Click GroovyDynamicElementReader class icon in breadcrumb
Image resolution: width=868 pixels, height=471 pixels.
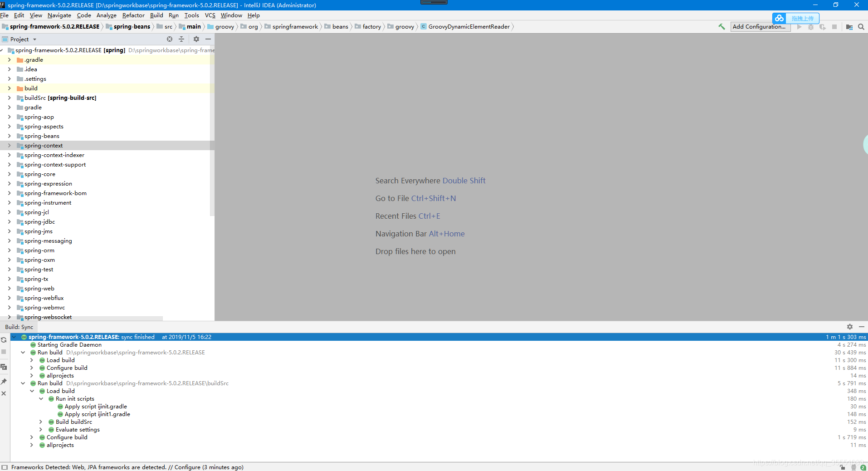pos(424,27)
